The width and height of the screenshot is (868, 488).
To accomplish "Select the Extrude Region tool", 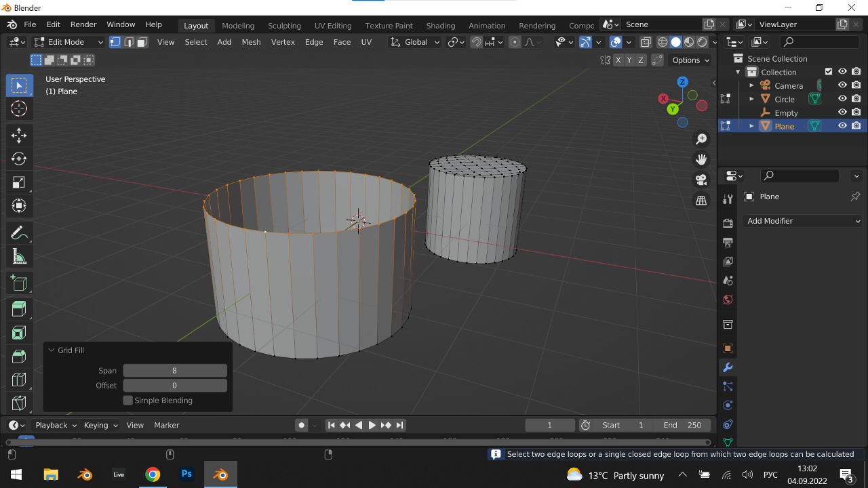I will [19, 309].
